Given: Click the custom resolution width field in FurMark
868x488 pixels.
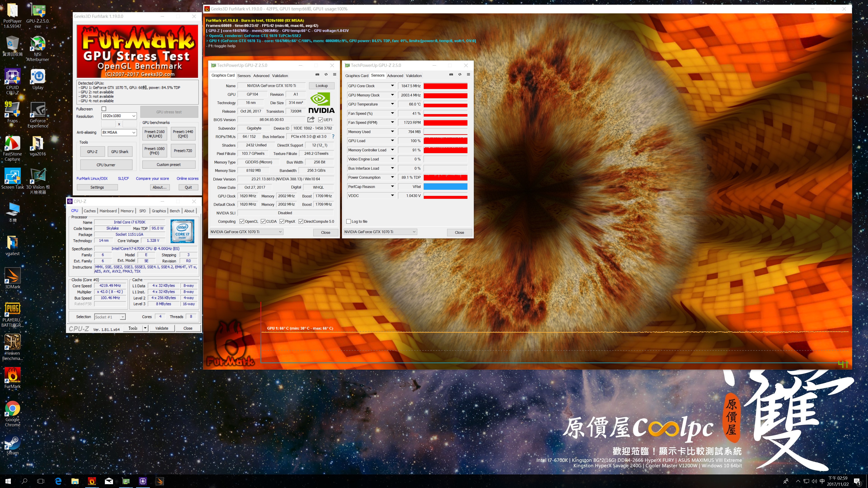Looking at the screenshot, I should [x=108, y=124].
